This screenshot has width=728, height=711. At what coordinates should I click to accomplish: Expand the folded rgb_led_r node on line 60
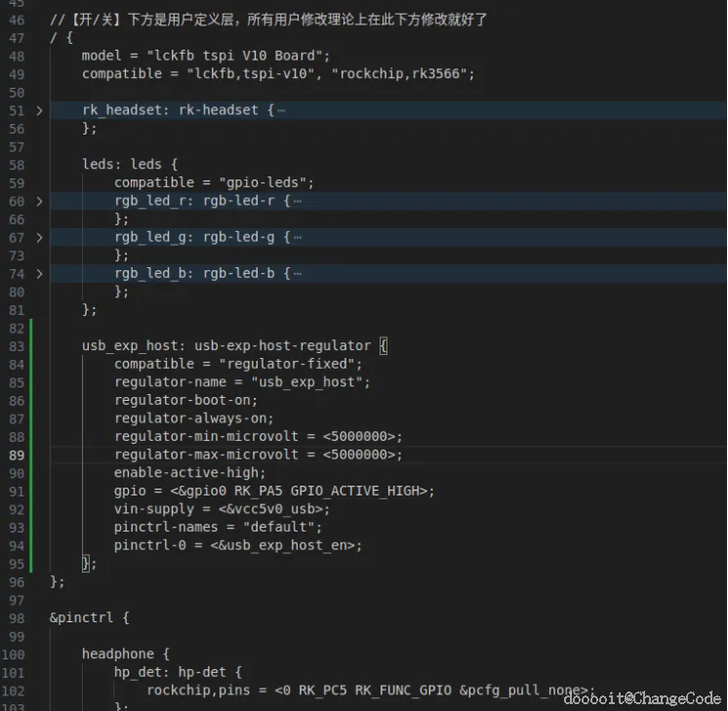39,202
